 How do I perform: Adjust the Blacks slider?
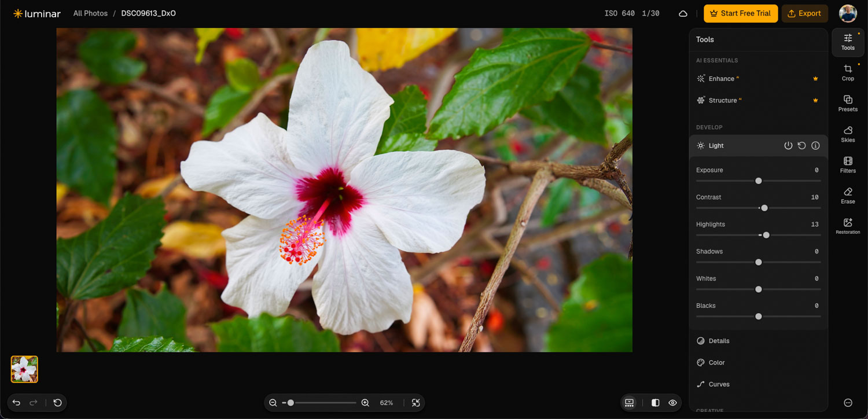click(x=758, y=317)
